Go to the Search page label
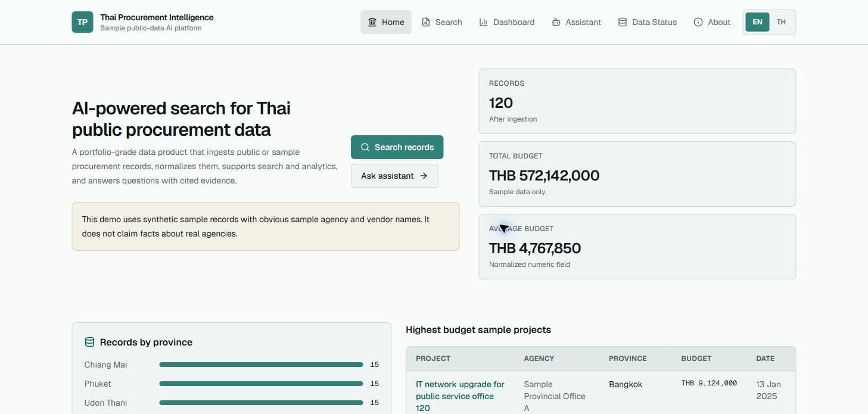 [449, 22]
